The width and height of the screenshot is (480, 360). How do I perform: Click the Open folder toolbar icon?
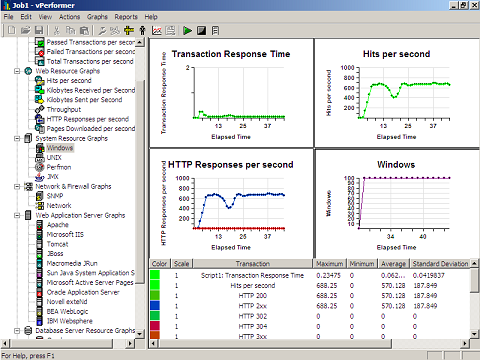[x=26, y=31]
